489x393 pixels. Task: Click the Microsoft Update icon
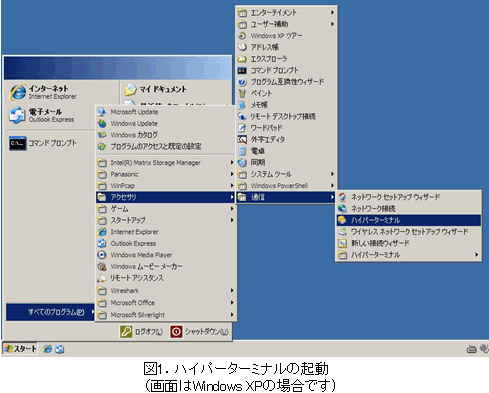[x=102, y=112]
